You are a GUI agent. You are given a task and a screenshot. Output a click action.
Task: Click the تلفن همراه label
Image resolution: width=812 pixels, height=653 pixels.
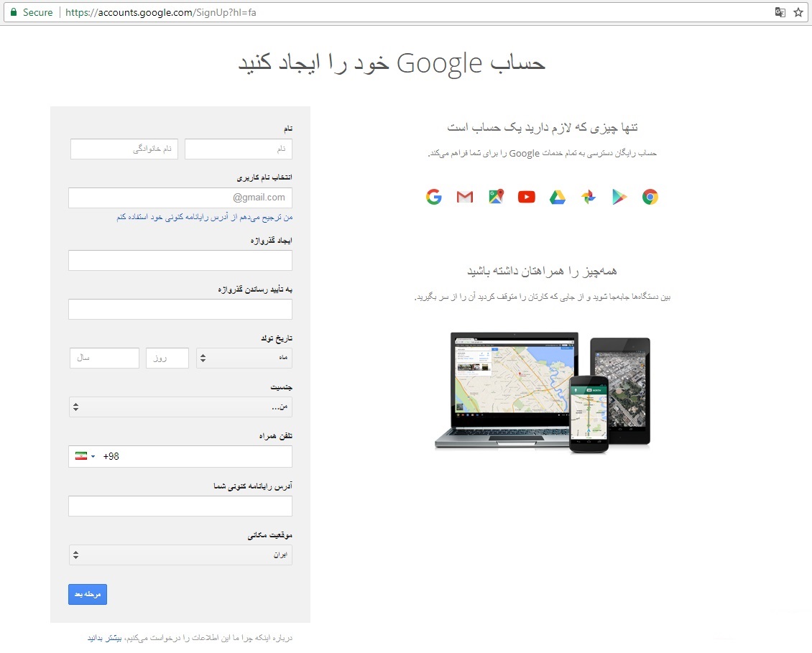click(x=276, y=436)
